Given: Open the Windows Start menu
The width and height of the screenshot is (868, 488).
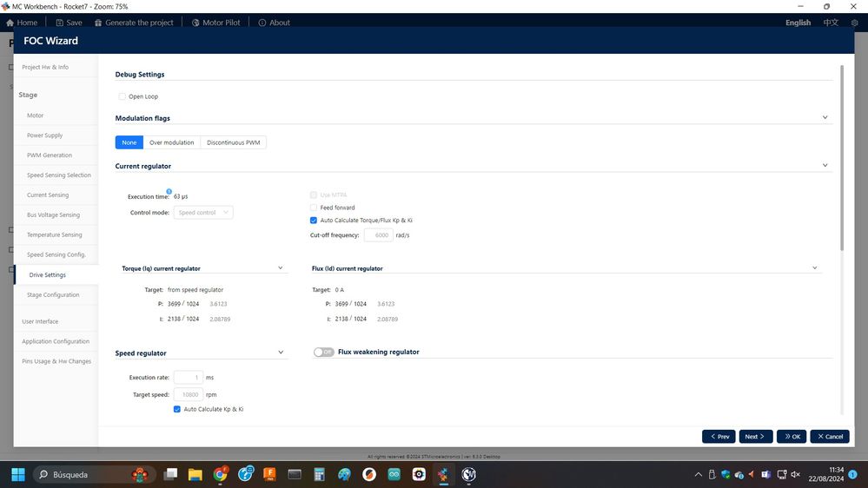Looking at the screenshot, I should tap(18, 475).
